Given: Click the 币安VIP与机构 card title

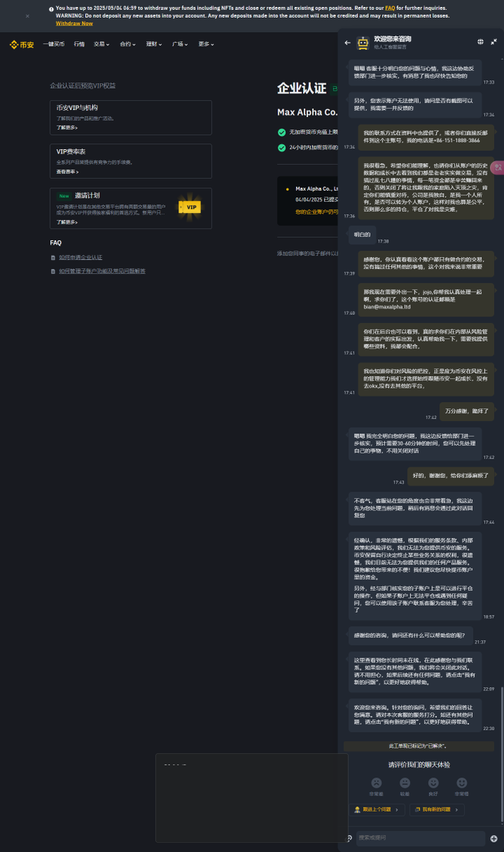Looking at the screenshot, I should tap(77, 108).
